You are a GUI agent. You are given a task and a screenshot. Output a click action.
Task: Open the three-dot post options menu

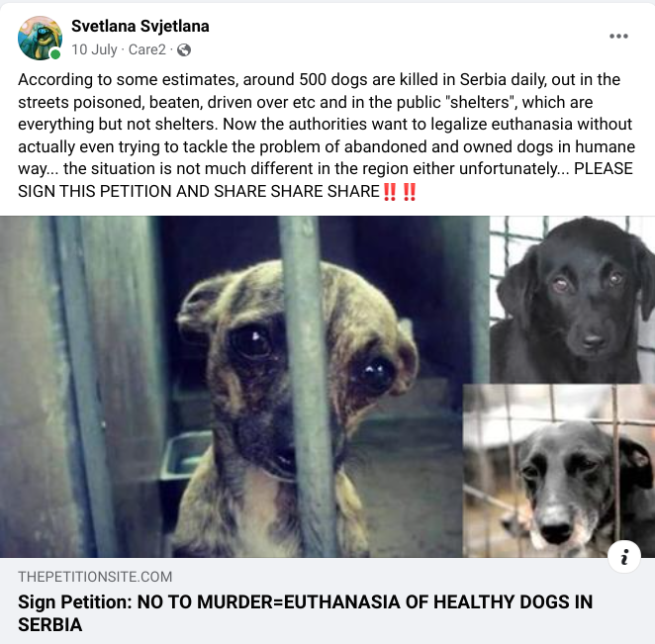(618, 36)
